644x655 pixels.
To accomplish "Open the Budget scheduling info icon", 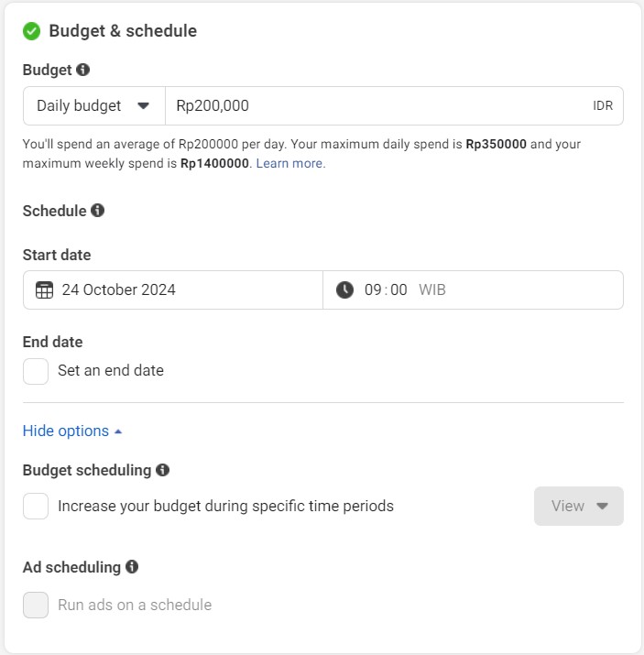I will click(162, 470).
